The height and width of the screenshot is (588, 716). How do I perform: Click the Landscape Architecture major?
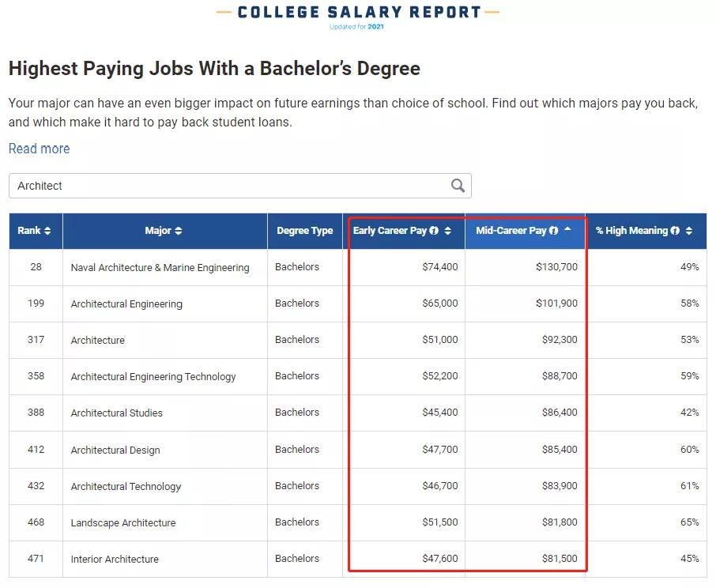(123, 522)
